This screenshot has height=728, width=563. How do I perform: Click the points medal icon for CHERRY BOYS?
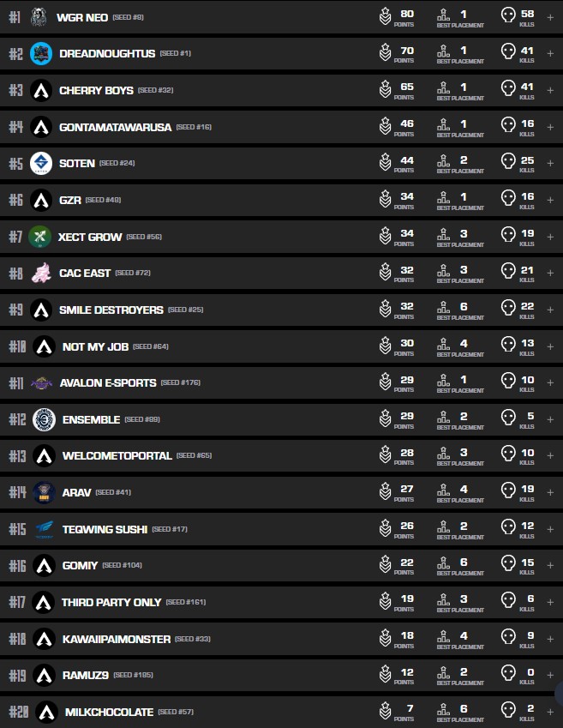tap(386, 89)
